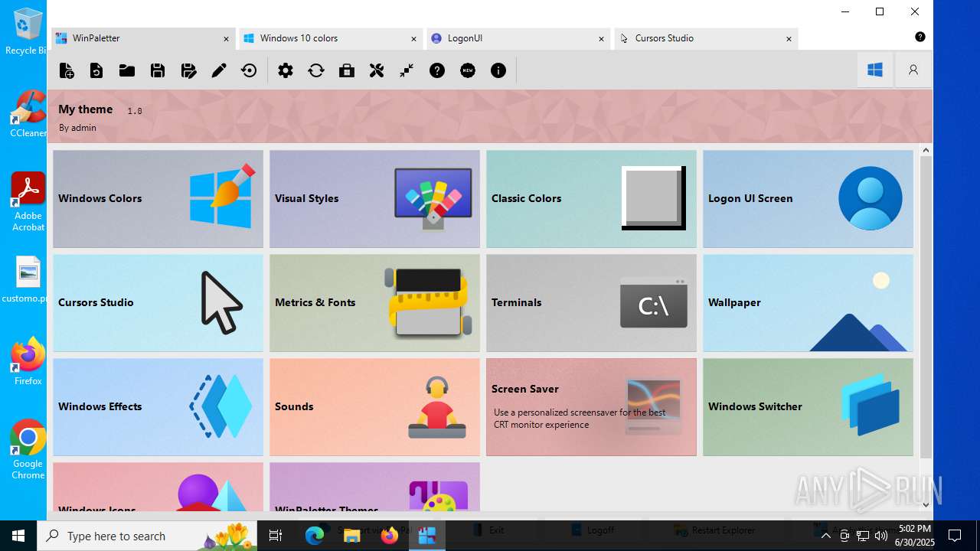Viewport: 980px width, 551px height.
Task: Select the CCleaner desktop shortcut
Action: point(28,115)
